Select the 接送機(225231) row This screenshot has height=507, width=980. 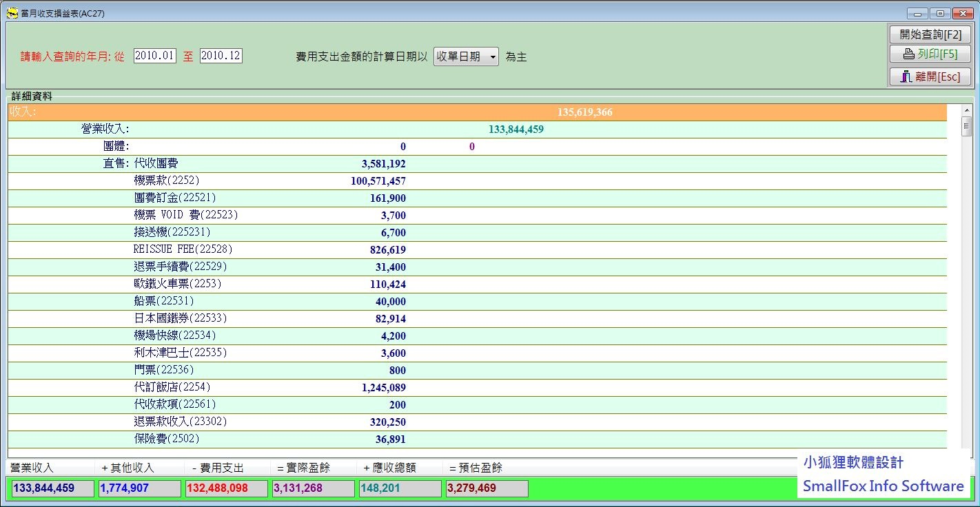pyautogui.click(x=477, y=233)
